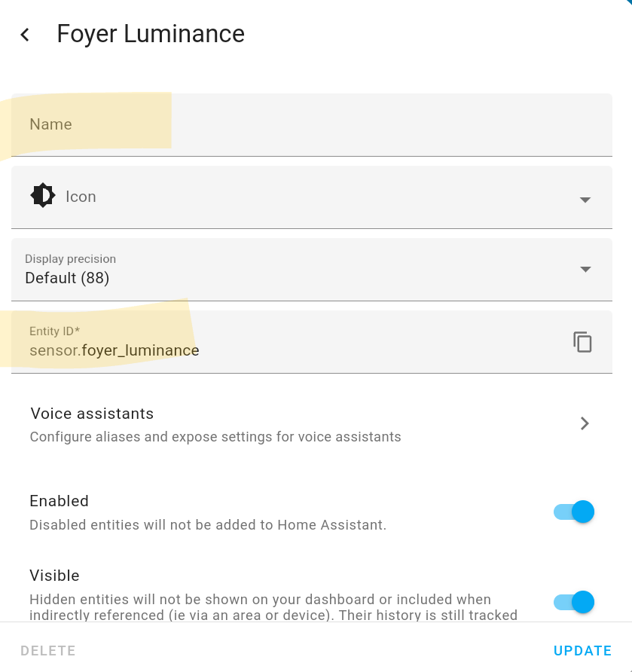The width and height of the screenshot is (632, 672).
Task: Click the Configure aliases description text
Action: pos(215,437)
